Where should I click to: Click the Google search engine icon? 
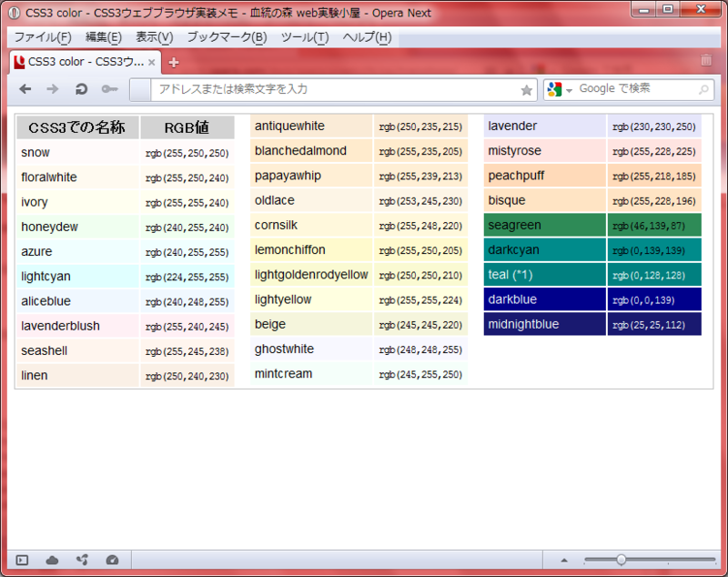pyautogui.click(x=555, y=89)
